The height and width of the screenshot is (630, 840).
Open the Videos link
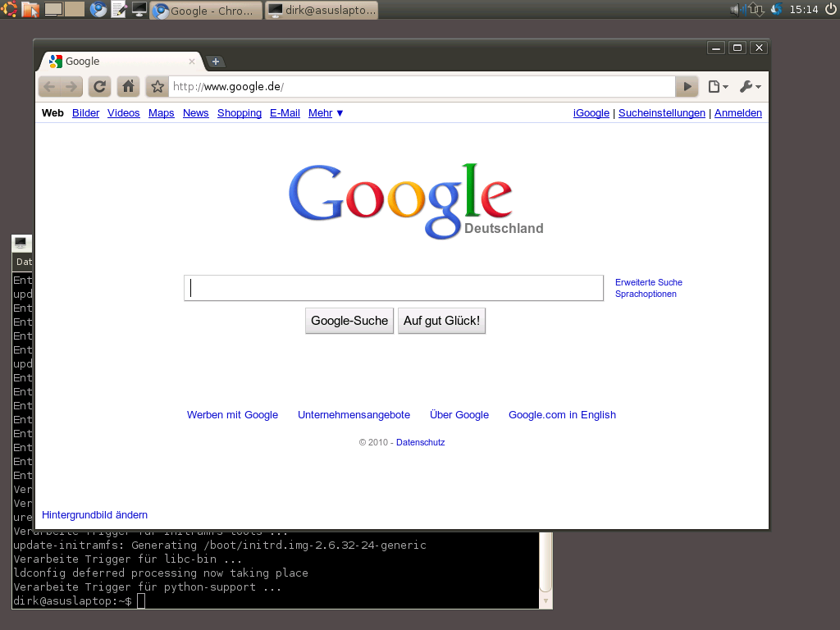[x=123, y=113]
